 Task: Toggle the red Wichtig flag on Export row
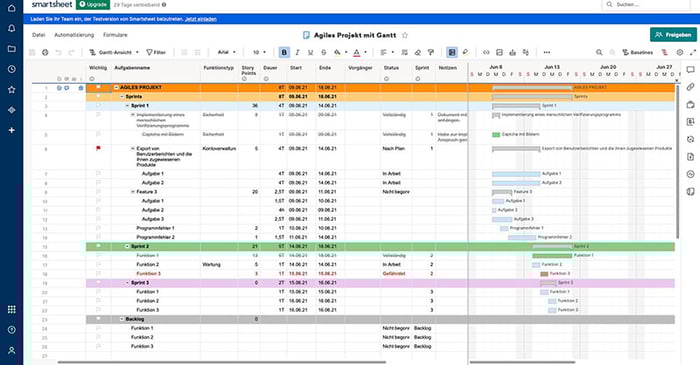click(x=98, y=148)
